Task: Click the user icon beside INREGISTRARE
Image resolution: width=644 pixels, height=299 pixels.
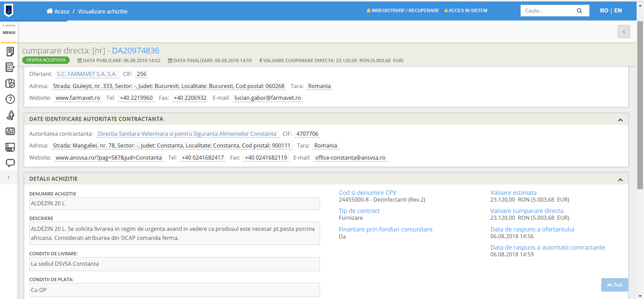Action: coord(368,11)
